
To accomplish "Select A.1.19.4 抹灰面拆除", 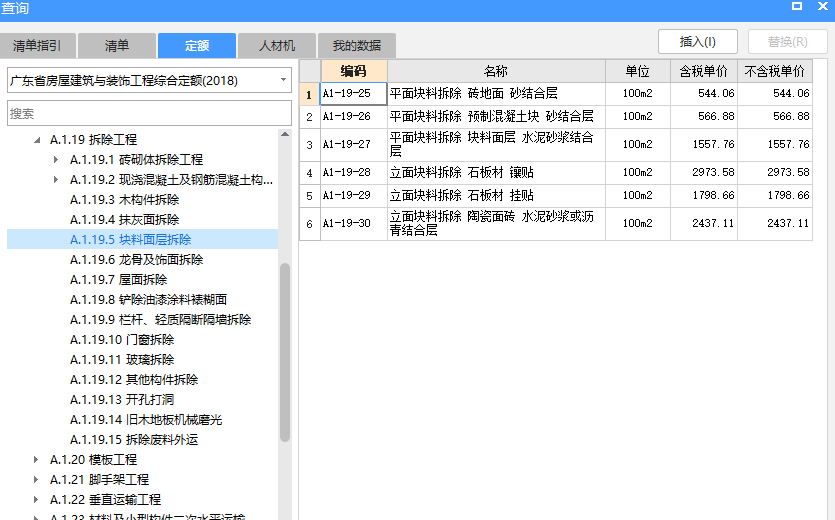I will (x=124, y=220).
